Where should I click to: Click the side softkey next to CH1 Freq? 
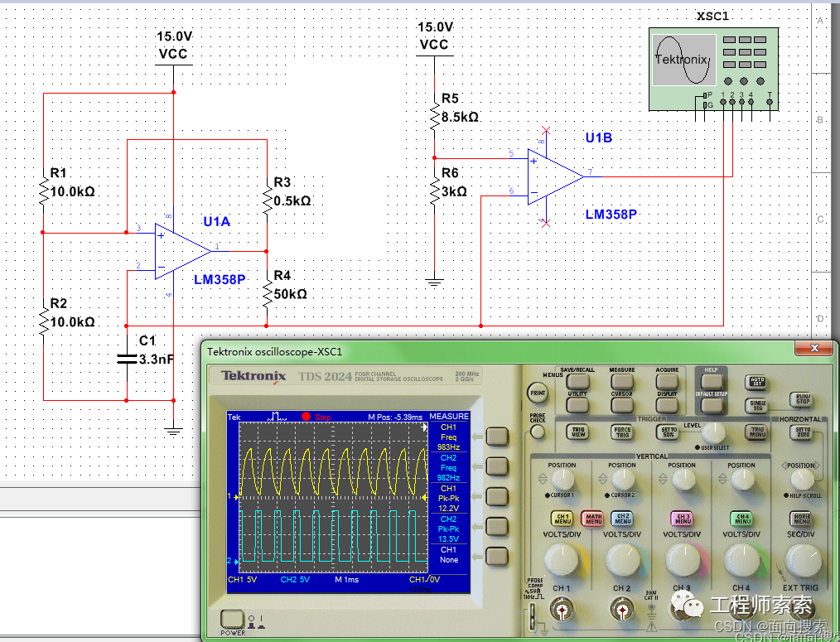pos(496,437)
